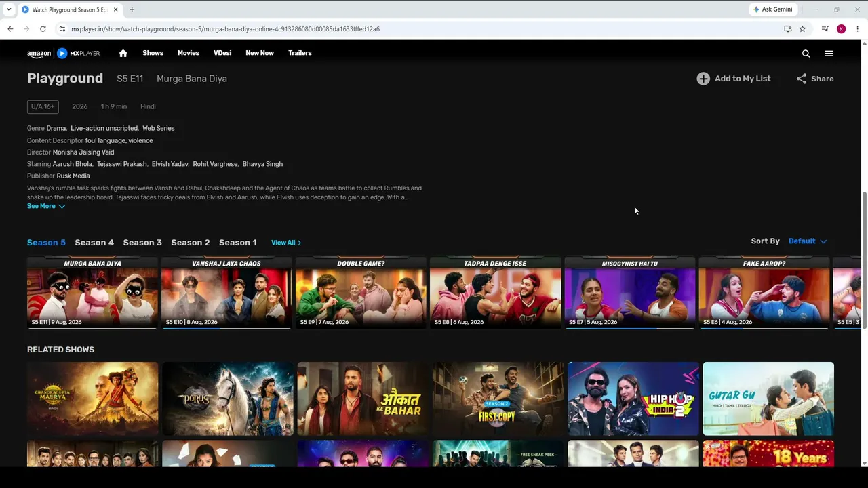Open Aarush Bhola cast link
This screenshot has height=488, width=868.
point(73,164)
